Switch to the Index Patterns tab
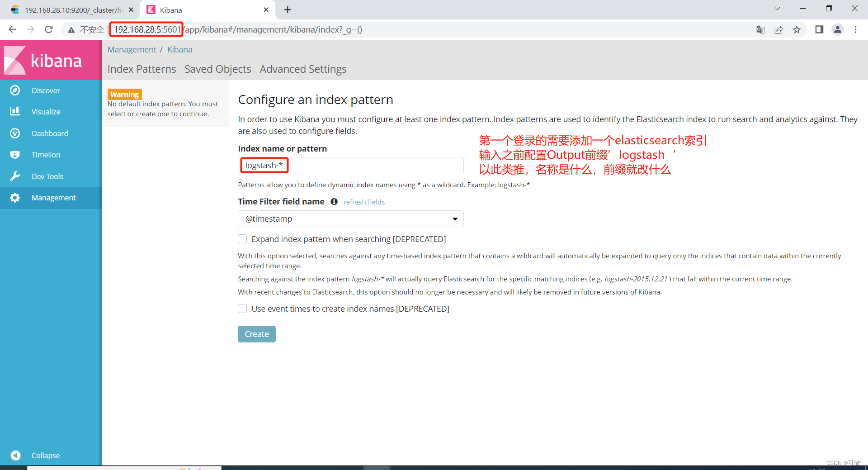 (x=142, y=69)
